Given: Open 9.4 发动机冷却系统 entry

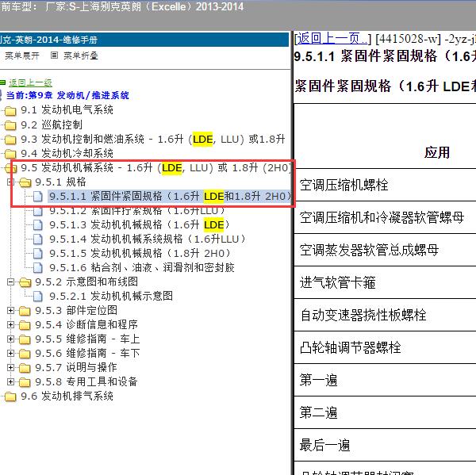Looking at the screenshot, I should tap(67, 153).
